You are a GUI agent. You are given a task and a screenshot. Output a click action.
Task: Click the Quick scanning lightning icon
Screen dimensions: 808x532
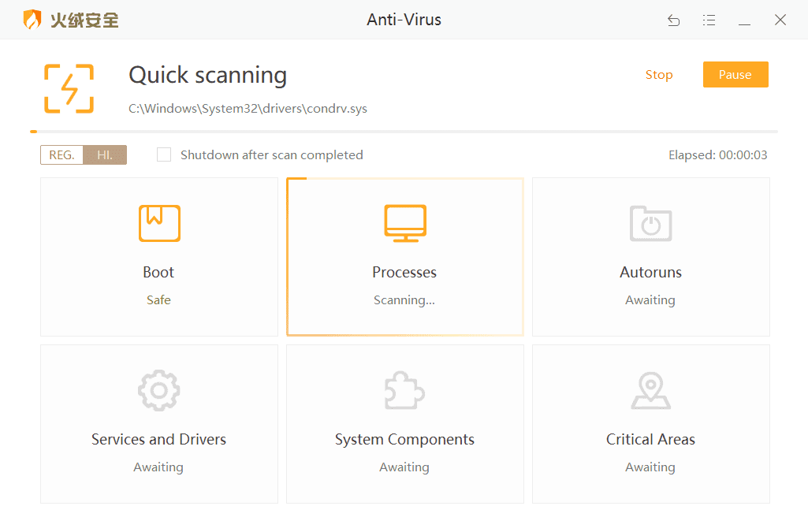[69, 88]
